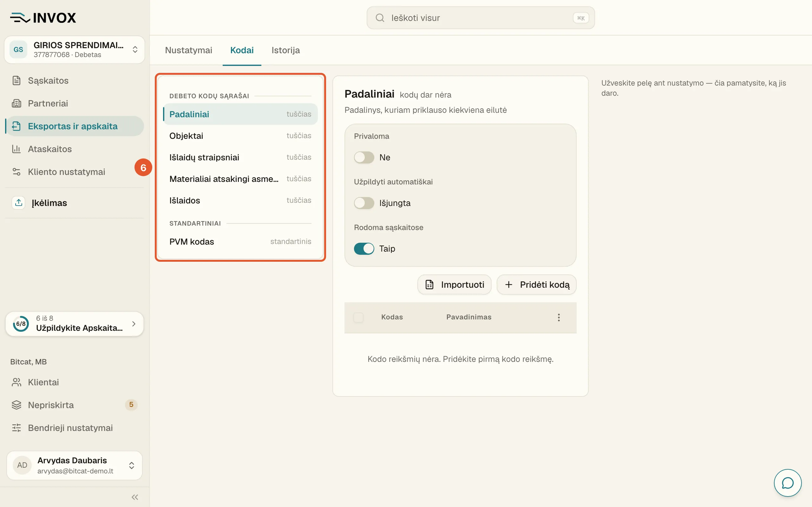812x507 pixels.
Task: Switch to the Nustatymai tab
Action: [189, 50]
